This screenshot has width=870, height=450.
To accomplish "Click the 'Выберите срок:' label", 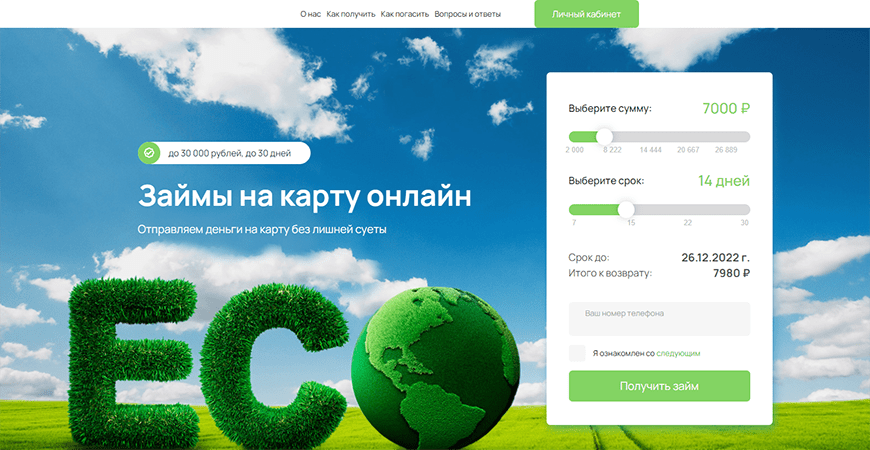I will [x=606, y=181].
